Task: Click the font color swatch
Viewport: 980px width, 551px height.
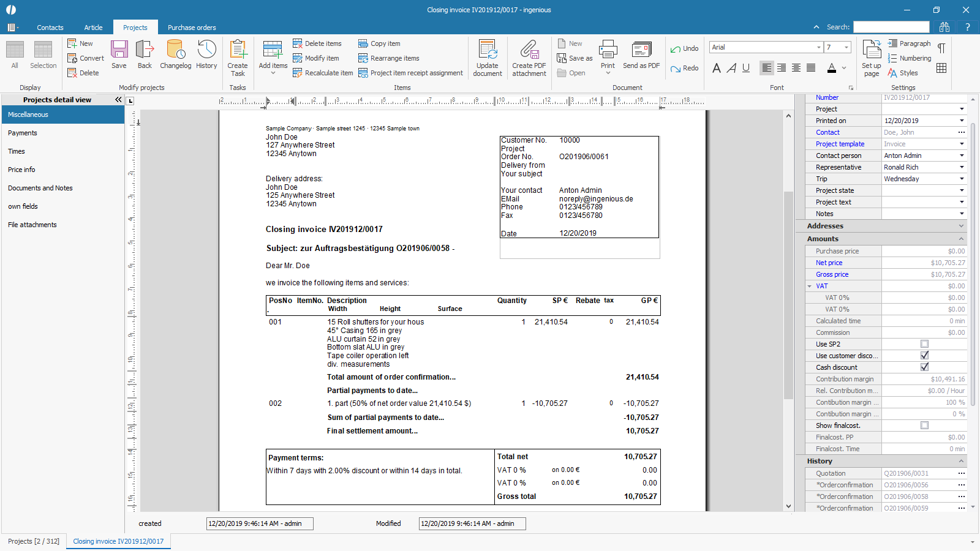Action: (x=831, y=68)
